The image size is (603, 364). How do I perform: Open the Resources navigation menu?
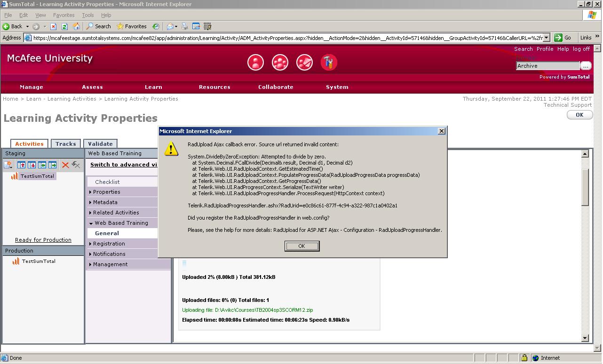pyautogui.click(x=214, y=87)
